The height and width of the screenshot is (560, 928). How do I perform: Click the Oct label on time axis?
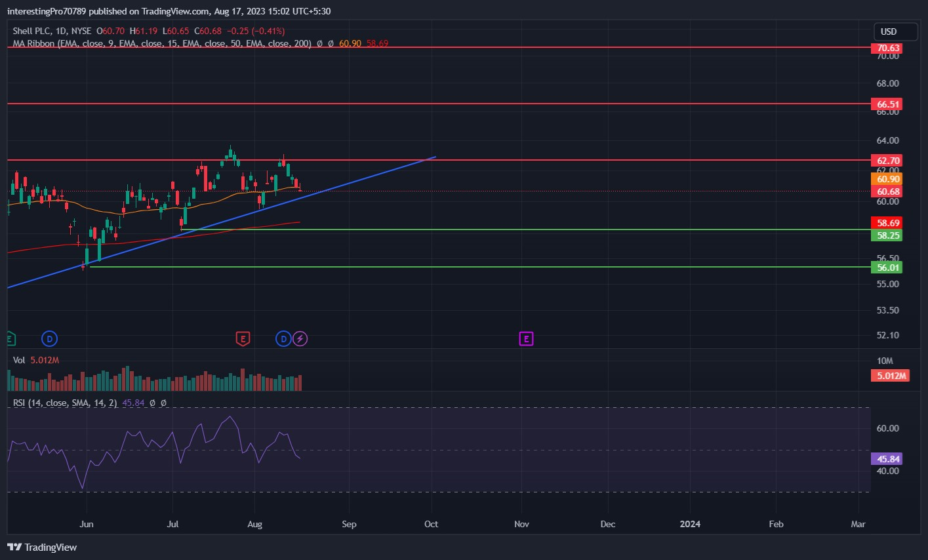pyautogui.click(x=431, y=524)
